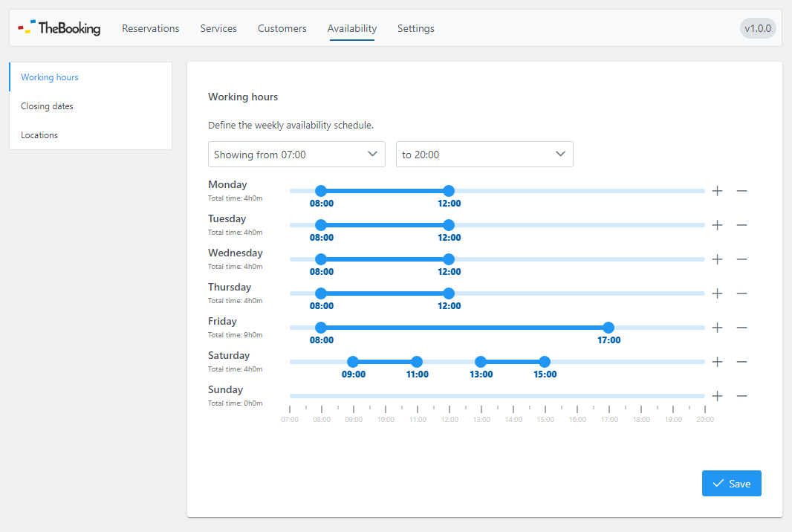This screenshot has height=532, width=792.
Task: Click Saturday's 15:00 slider handle
Action: click(x=545, y=362)
